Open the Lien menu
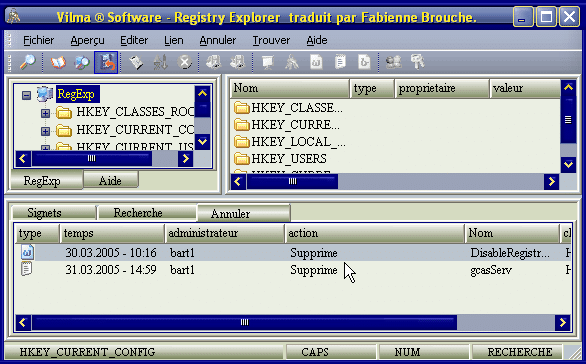586x364 pixels. tap(174, 40)
